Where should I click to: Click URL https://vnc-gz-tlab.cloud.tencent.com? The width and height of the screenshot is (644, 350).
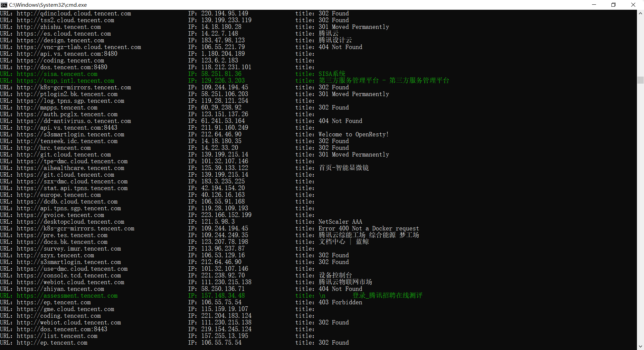(x=79, y=47)
